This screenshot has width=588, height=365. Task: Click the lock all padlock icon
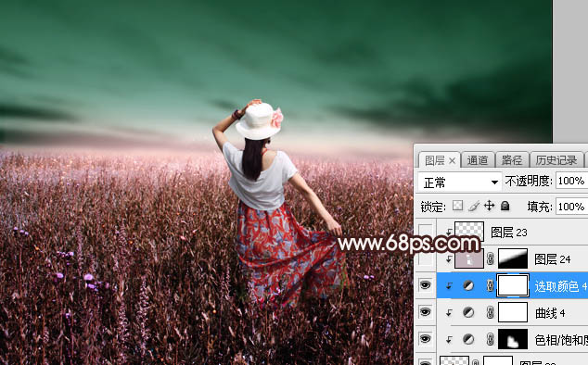505,206
